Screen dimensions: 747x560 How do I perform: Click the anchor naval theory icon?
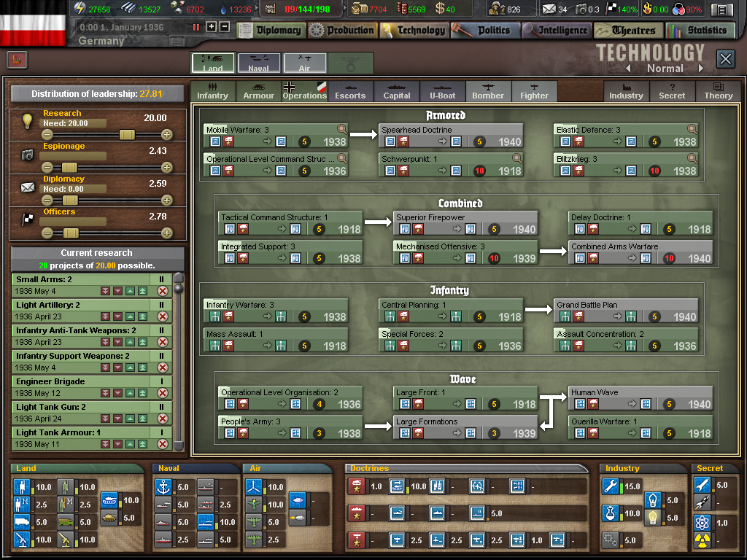(x=163, y=487)
